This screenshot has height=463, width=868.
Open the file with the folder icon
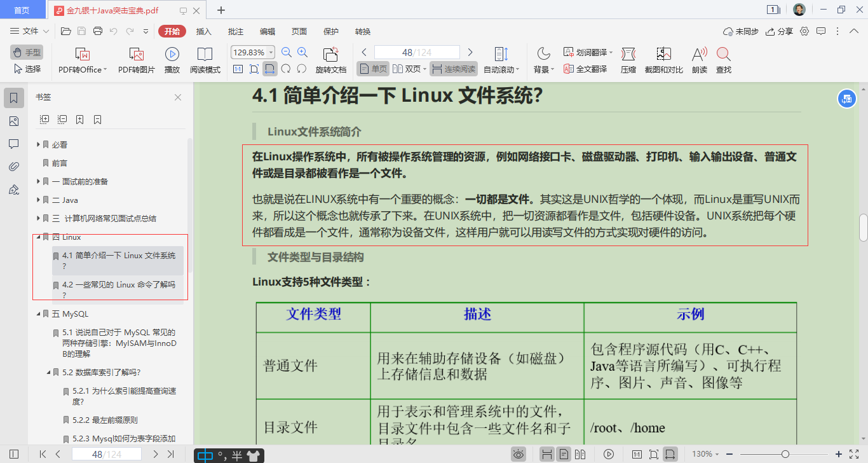coord(65,31)
